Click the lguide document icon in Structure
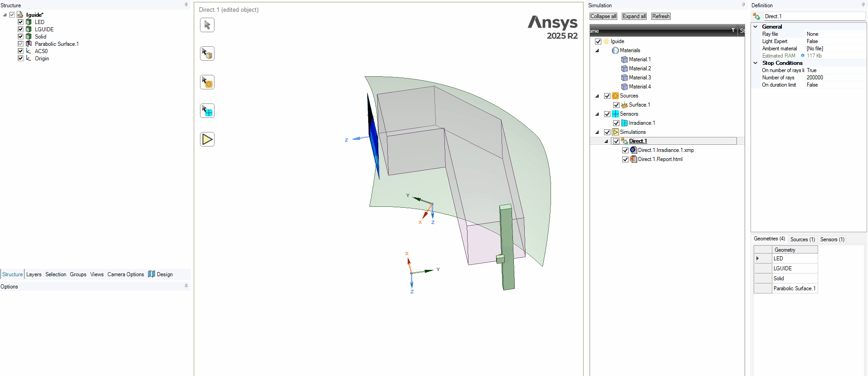868x376 pixels. click(x=20, y=15)
